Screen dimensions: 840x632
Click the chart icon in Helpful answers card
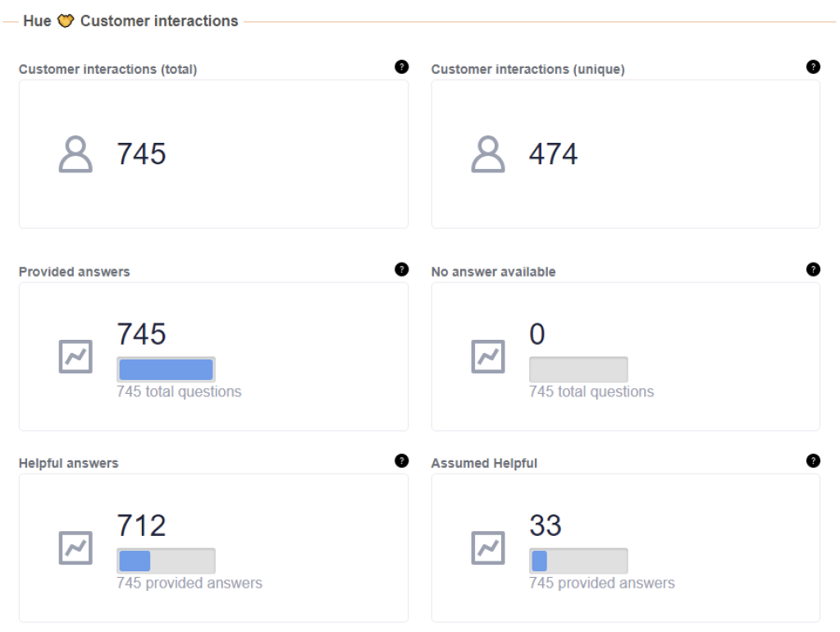[x=75, y=548]
